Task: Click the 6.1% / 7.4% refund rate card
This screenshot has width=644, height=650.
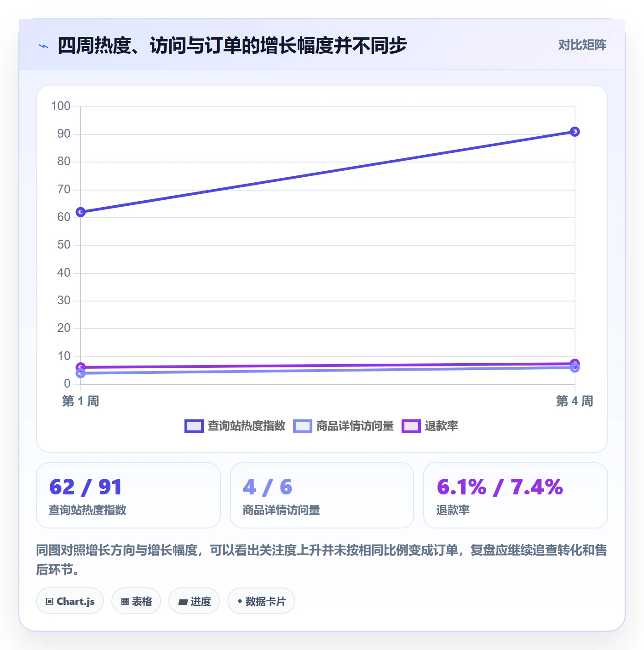Action: tap(516, 495)
